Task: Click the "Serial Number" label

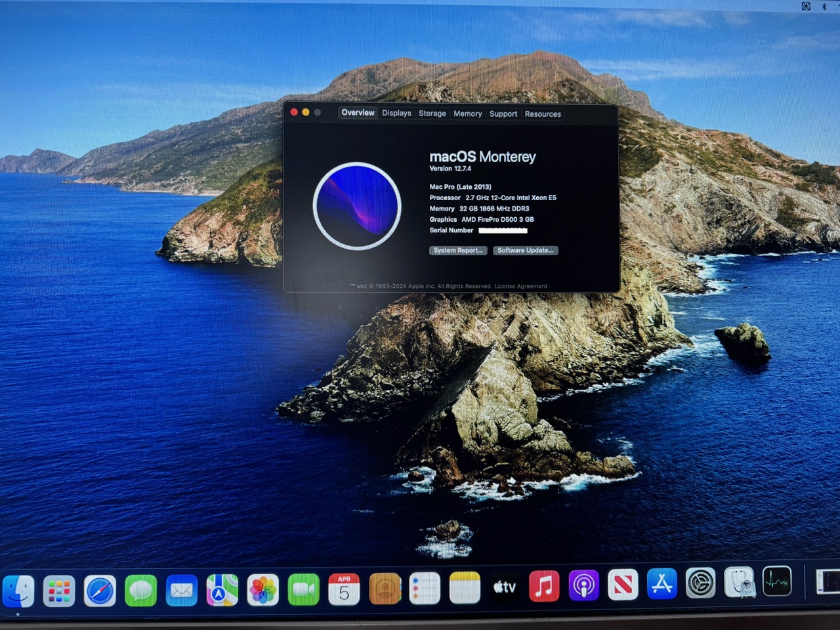Action: pyautogui.click(x=451, y=230)
